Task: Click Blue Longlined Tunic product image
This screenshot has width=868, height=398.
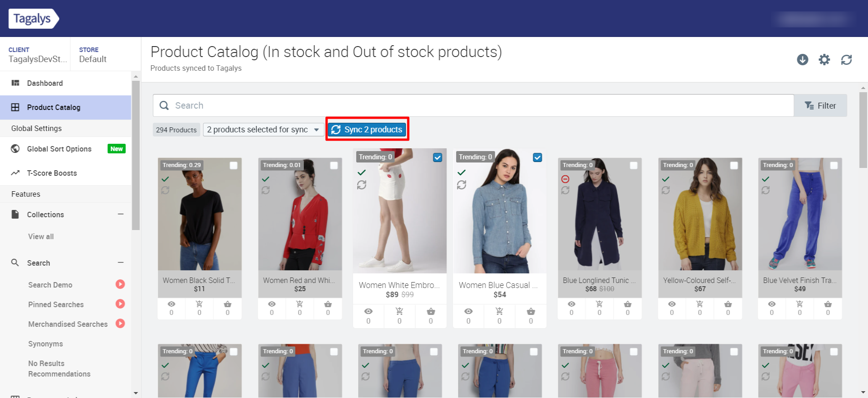Action: (x=600, y=214)
